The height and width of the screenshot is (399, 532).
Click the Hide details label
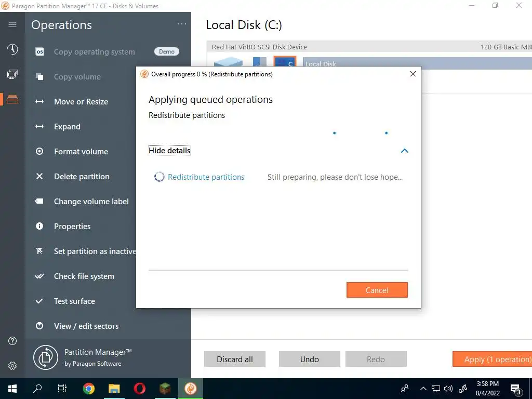coord(170,150)
